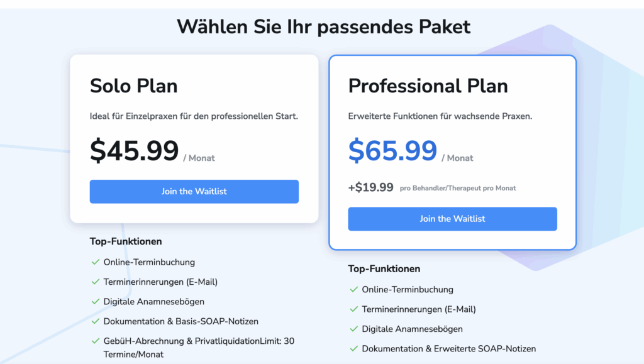Click the checkmark next to Dokumentation & Basis-SOAP-Notizen
The width and height of the screenshot is (644, 364).
(96, 321)
